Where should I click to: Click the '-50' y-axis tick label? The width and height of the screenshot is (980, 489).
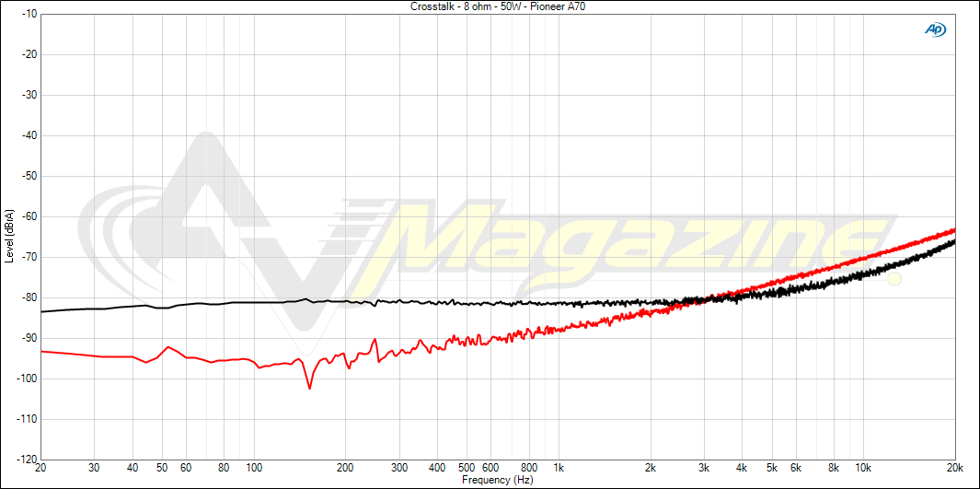click(x=29, y=176)
